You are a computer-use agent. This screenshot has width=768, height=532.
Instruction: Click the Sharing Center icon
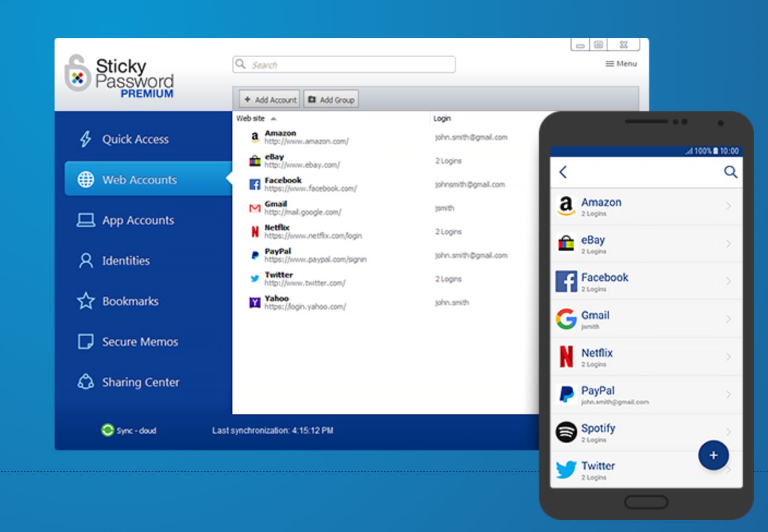pyautogui.click(x=85, y=382)
